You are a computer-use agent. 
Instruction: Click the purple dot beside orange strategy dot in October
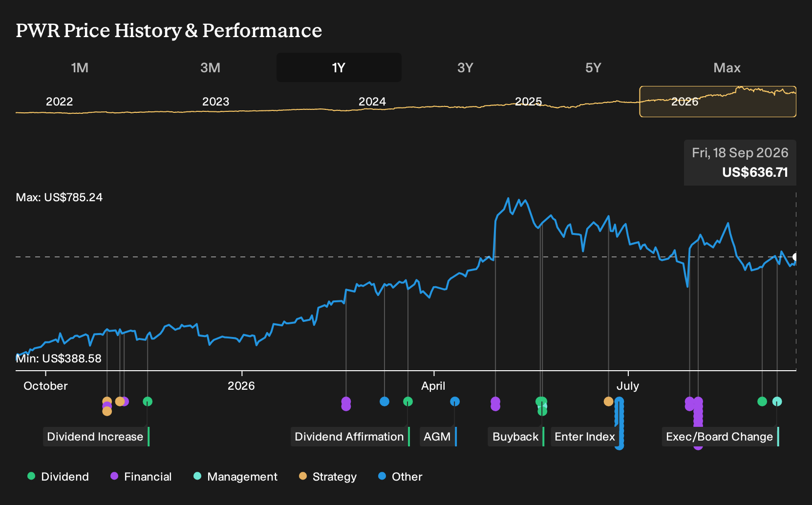coord(125,401)
